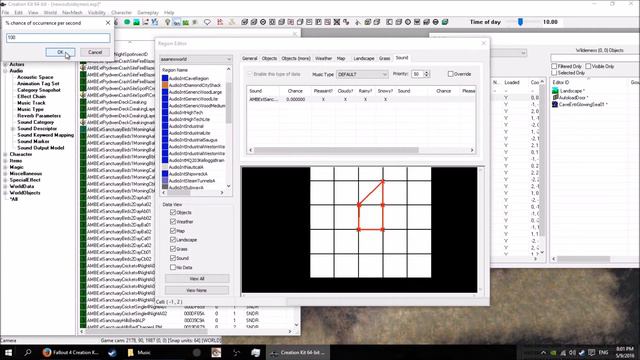Click the blue AudioIntCaveRegion color swatch
640x360 pixels.
(165, 78)
